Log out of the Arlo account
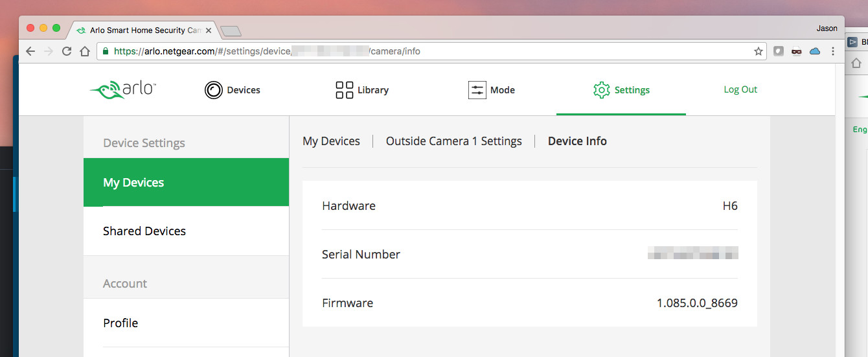Viewport: 868px width, 357px height. point(740,89)
